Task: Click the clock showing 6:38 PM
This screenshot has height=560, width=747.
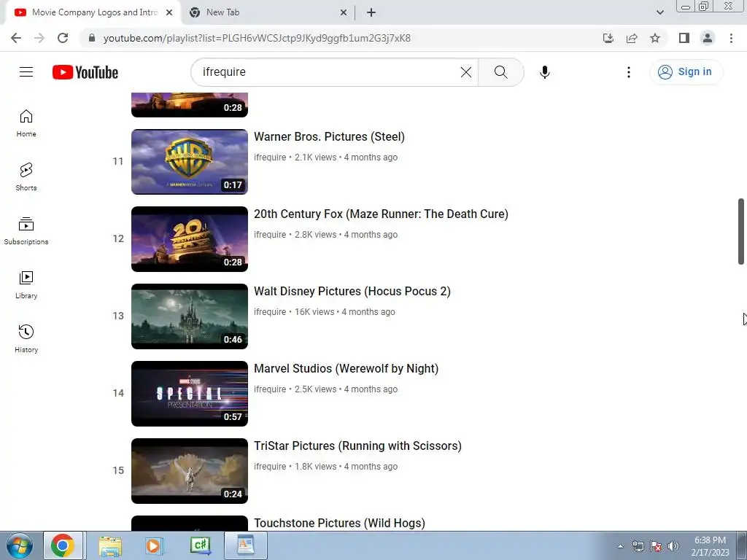Action: pyautogui.click(x=710, y=540)
